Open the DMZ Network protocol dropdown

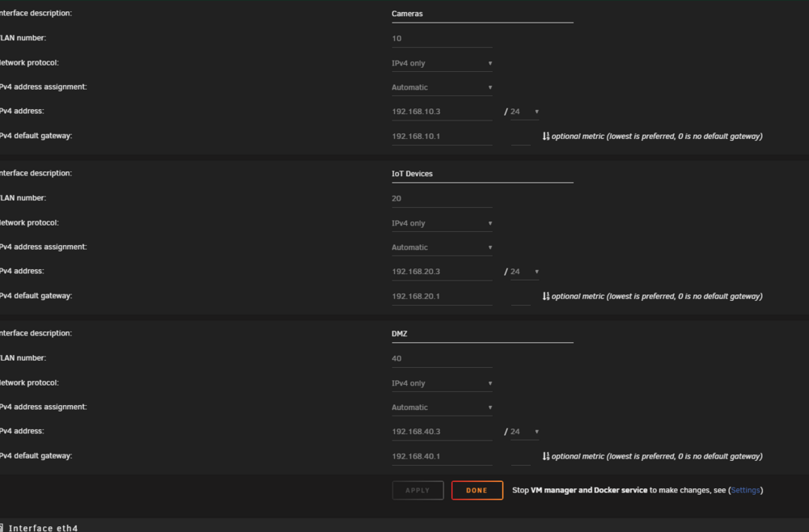pos(442,383)
